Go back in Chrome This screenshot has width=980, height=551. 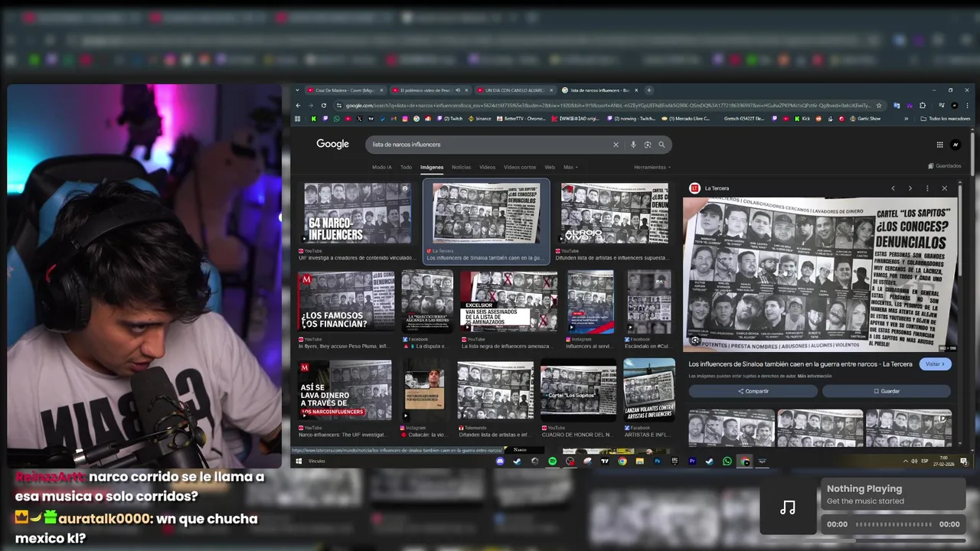[x=299, y=106]
